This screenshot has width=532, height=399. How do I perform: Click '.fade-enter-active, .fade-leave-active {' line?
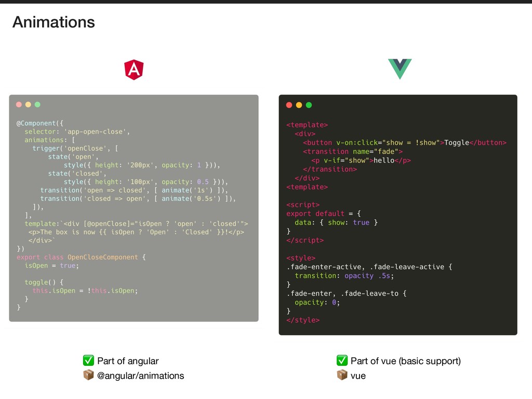click(x=369, y=267)
